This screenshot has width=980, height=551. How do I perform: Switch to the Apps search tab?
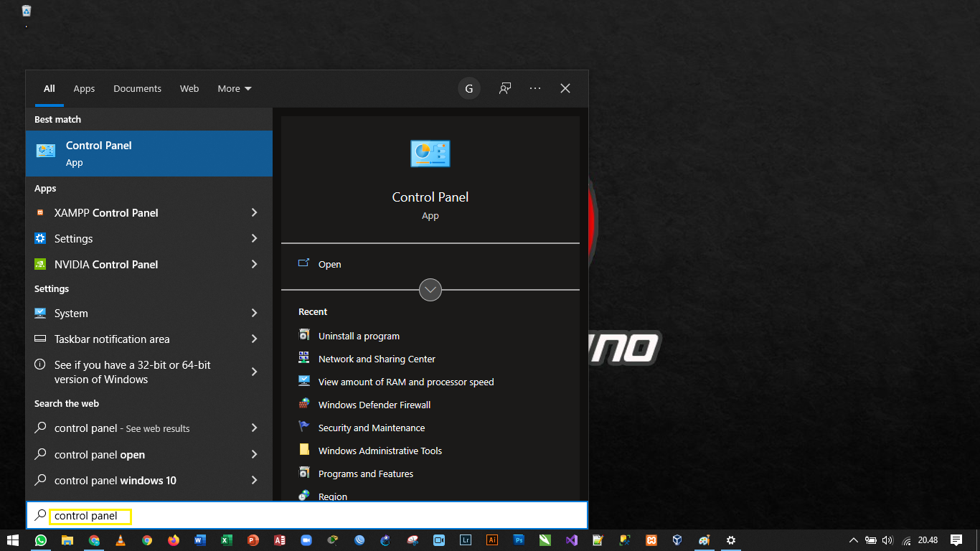[84, 88]
